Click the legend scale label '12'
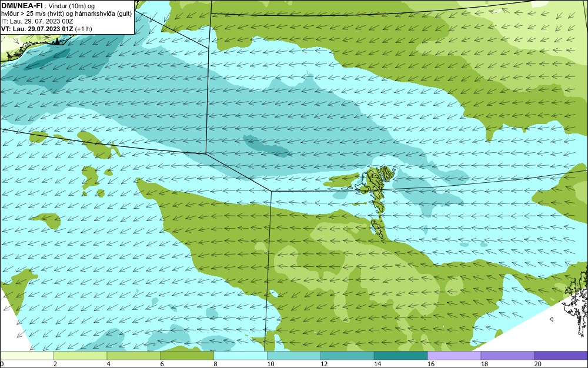Viewport: 588px width, 368px height. 324,364
